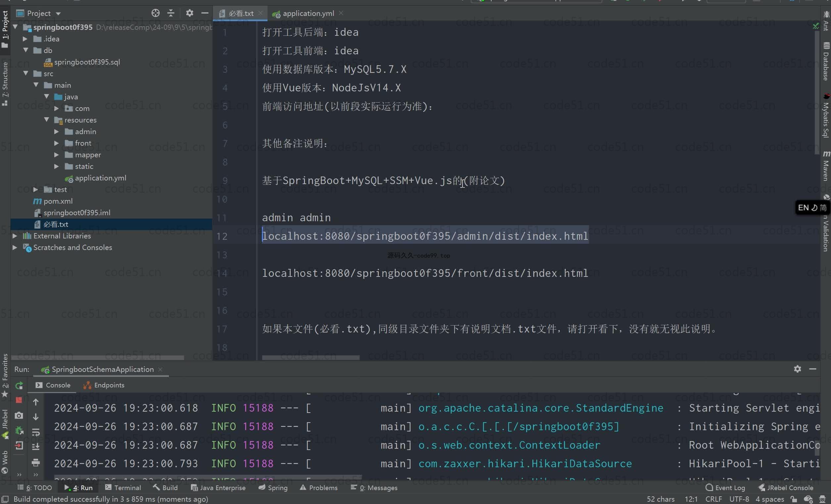Open the Event Log
The image size is (831, 504).
point(725,487)
